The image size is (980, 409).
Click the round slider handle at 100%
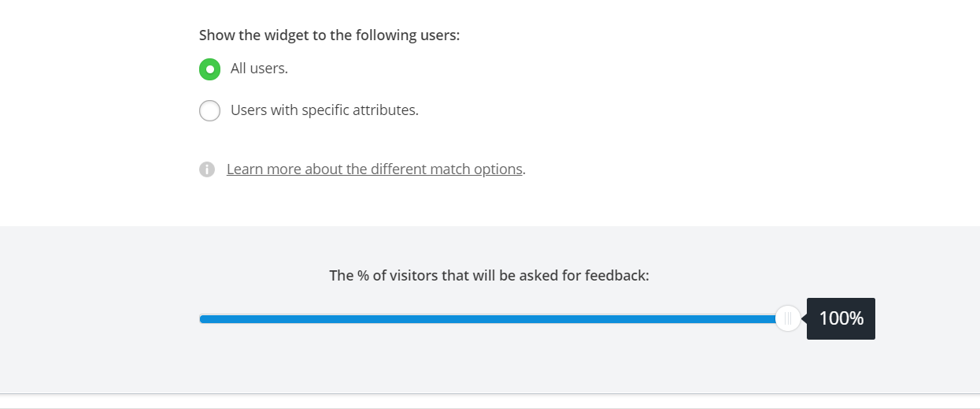click(x=787, y=318)
